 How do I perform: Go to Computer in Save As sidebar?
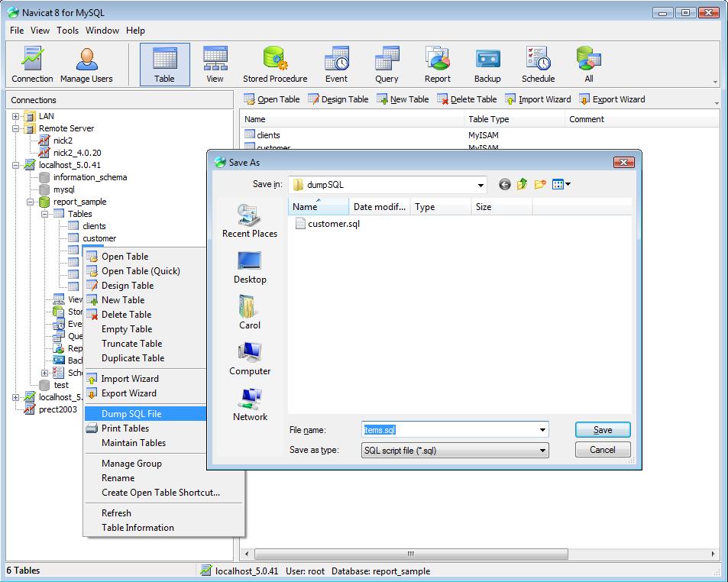pos(250,358)
